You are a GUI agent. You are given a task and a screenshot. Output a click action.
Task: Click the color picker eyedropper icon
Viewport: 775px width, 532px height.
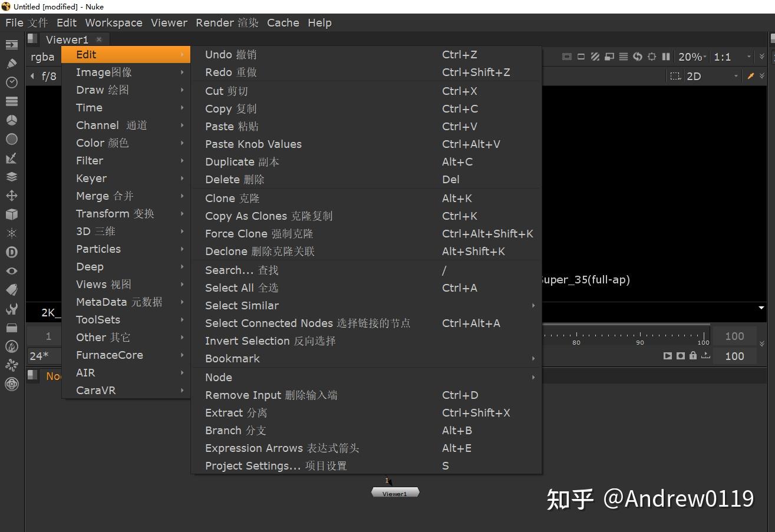751,76
